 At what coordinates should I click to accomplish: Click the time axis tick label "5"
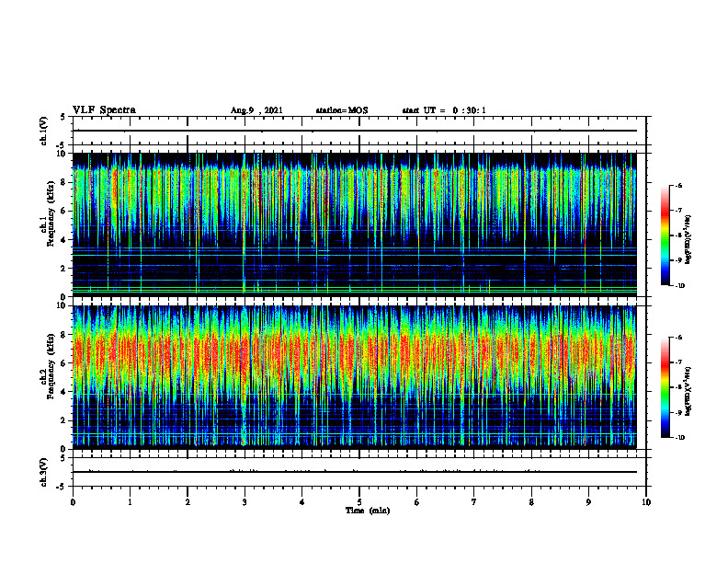tap(359, 502)
